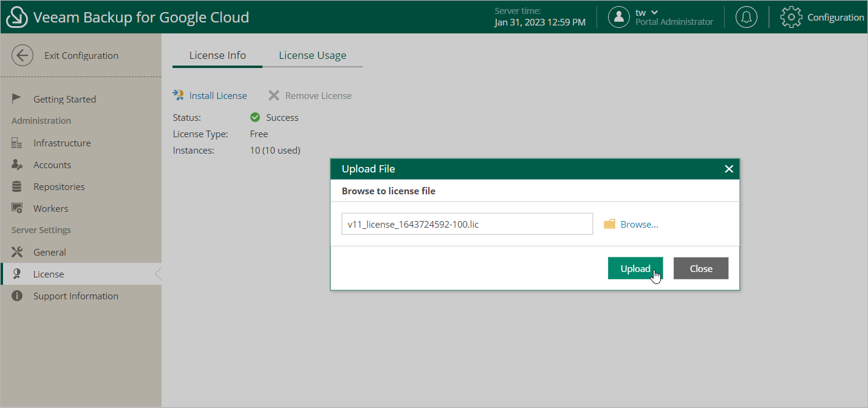Click the green Success status checkmark
Image resolution: width=868 pixels, height=408 pixels.
pos(255,117)
